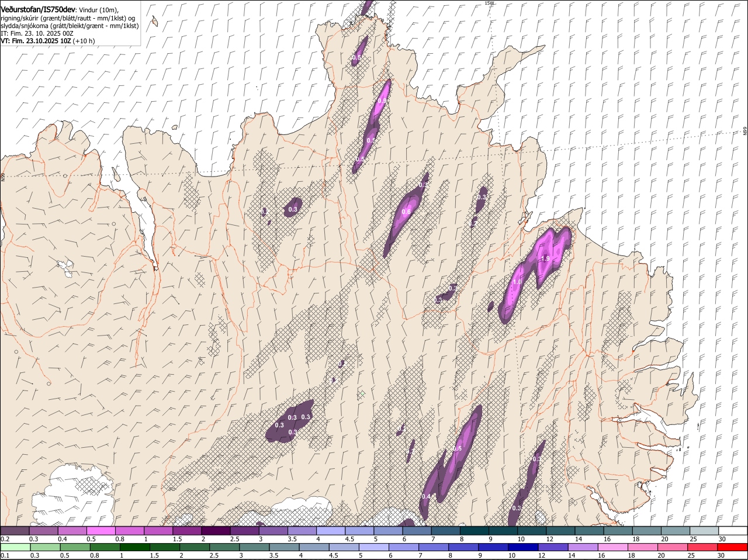Select the pale green 0.1 swatch in the lower scale
The image size is (748, 560).
coord(15,547)
